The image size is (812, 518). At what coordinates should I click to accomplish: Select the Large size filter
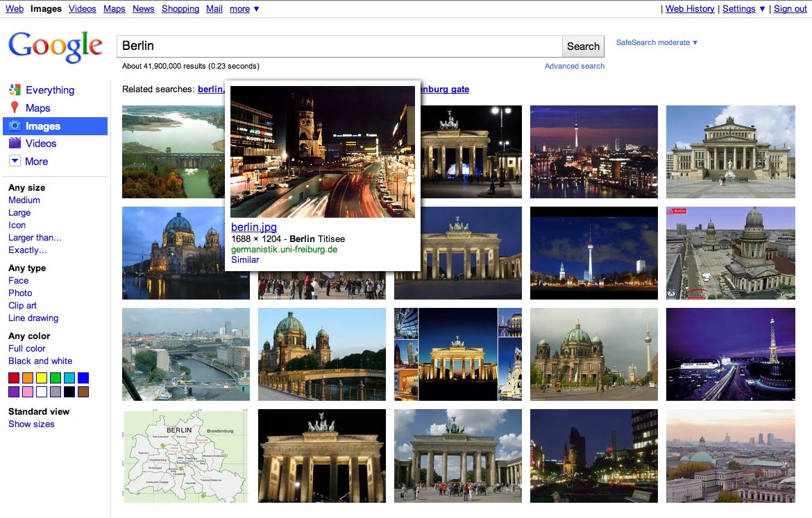(x=22, y=212)
